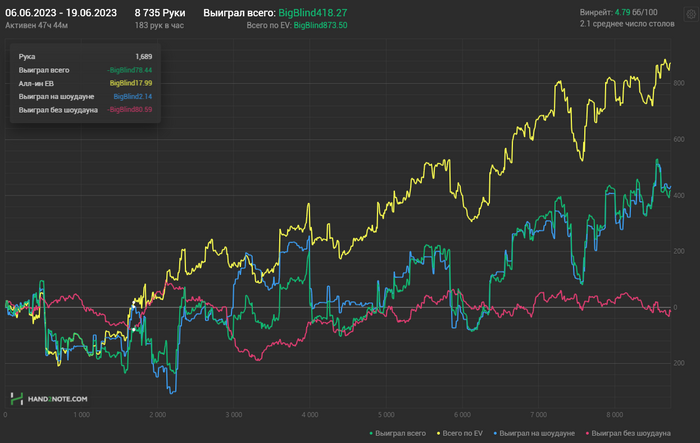Hide the blue "Выиграл на шоудауне" series

point(535,432)
